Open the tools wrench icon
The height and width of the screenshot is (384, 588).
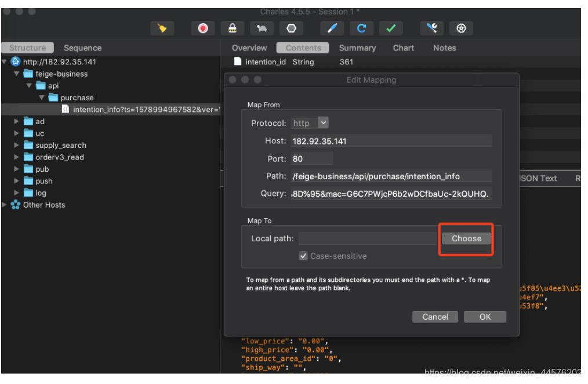(432, 28)
